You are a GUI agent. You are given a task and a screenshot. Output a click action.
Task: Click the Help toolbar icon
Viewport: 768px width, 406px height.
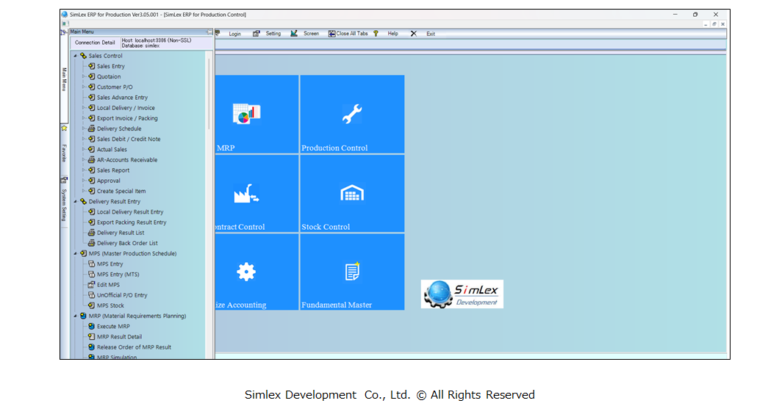(387, 33)
